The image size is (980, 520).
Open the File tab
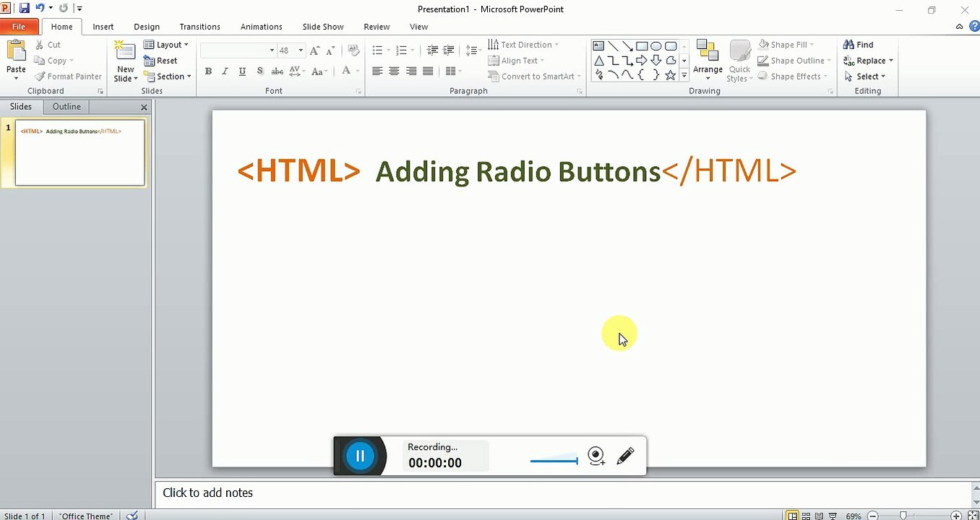20,27
